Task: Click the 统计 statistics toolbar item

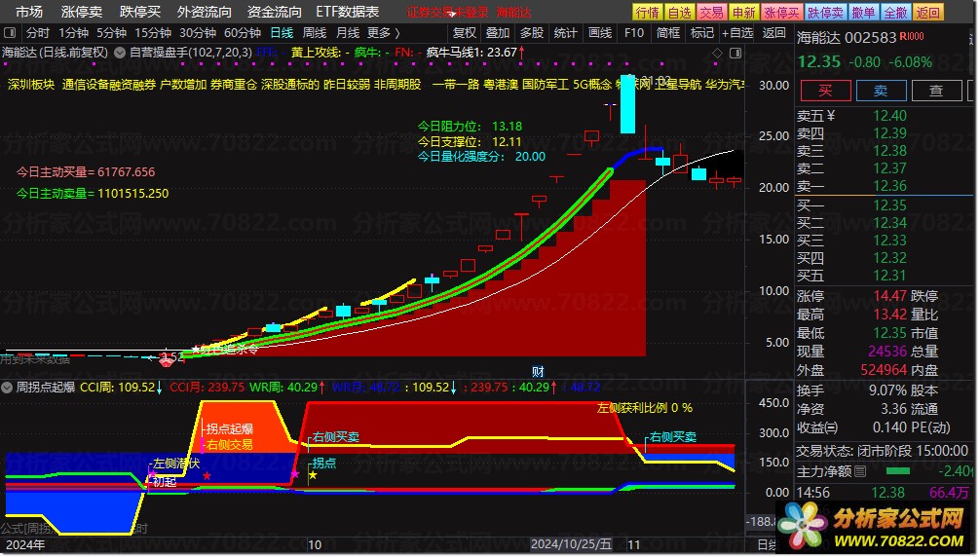Action: pyautogui.click(x=566, y=32)
